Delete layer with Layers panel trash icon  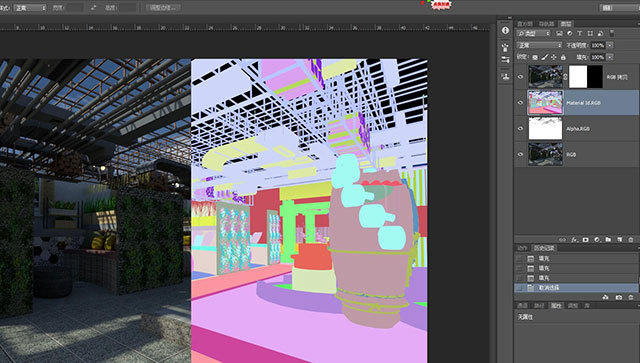pos(631,240)
